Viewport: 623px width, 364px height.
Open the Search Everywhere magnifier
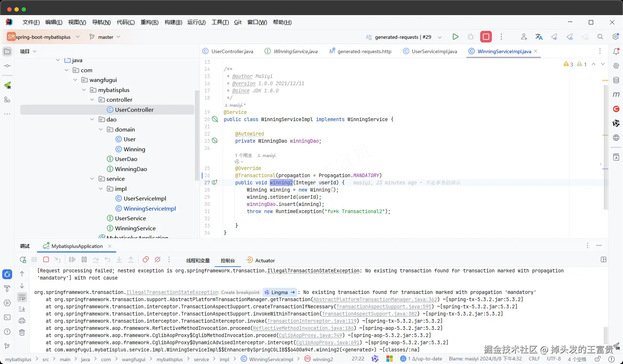tap(600, 37)
